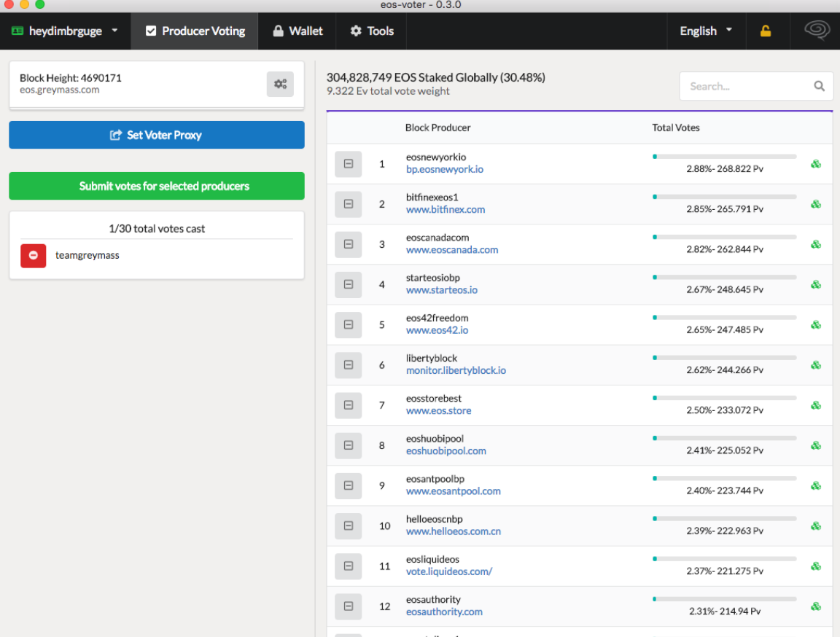Click green producer info icon for eosliquideos

point(816,566)
